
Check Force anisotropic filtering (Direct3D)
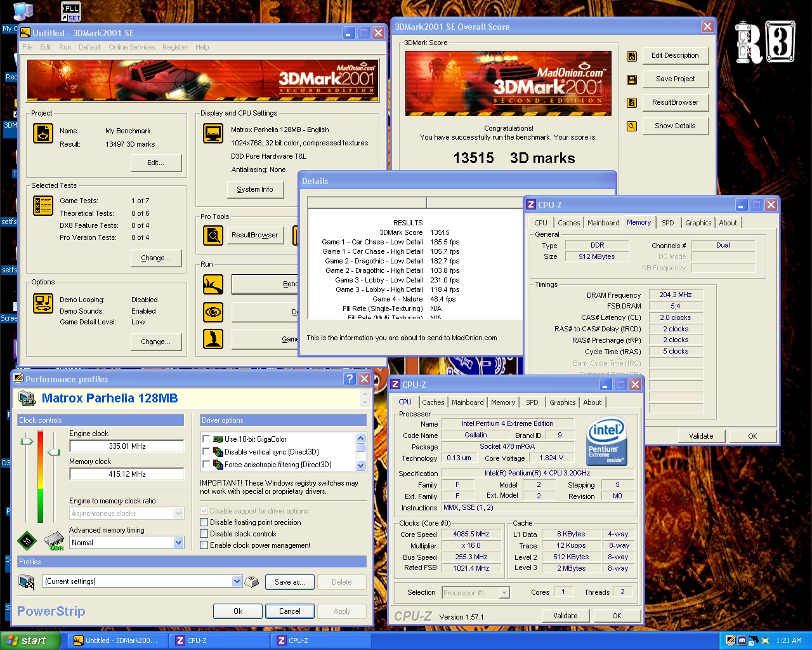[206, 464]
